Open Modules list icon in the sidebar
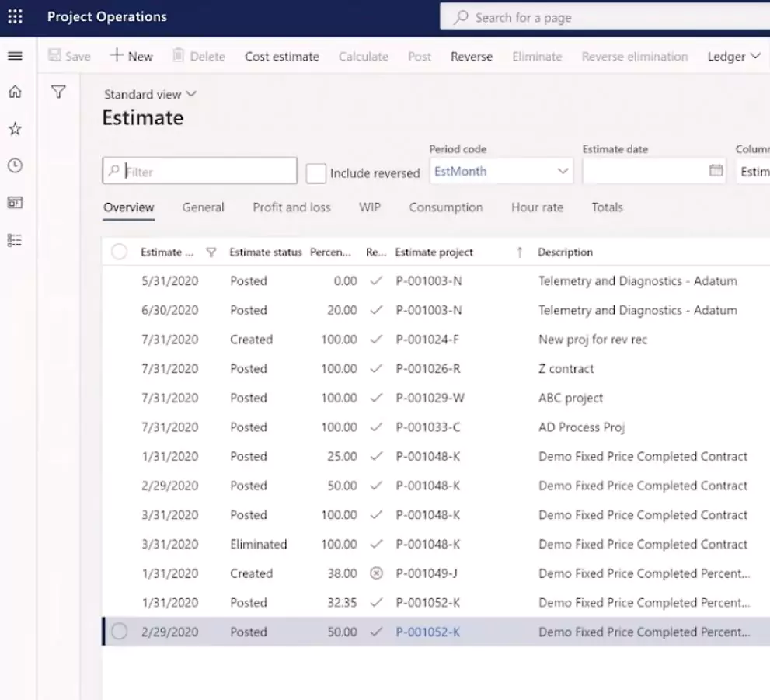 tap(15, 240)
